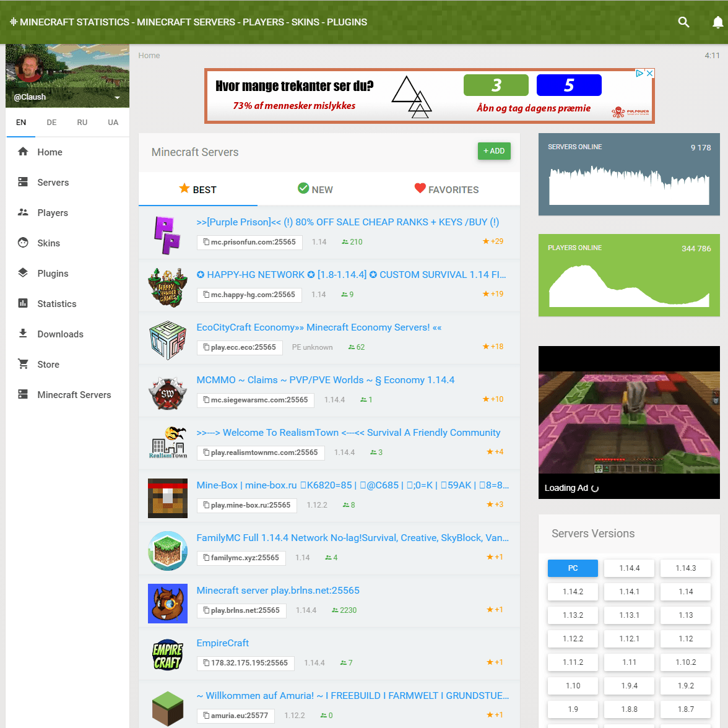Click the site logo icon in header
728x728 pixels.
click(x=14, y=22)
